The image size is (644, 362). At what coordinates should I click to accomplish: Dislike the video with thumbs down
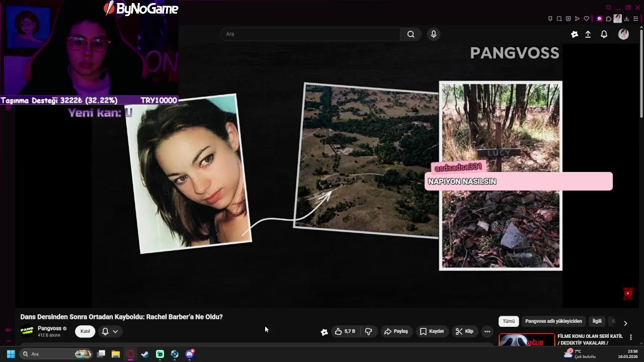(x=368, y=331)
